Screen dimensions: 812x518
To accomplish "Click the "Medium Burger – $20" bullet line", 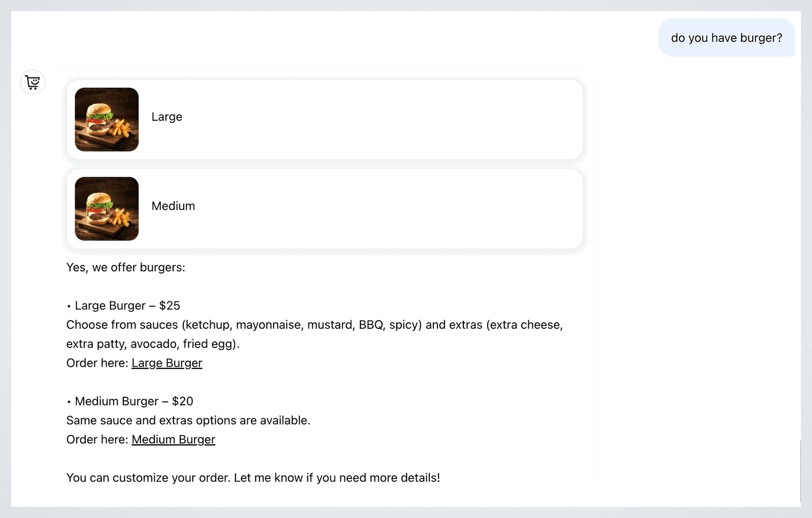I will click(130, 401).
